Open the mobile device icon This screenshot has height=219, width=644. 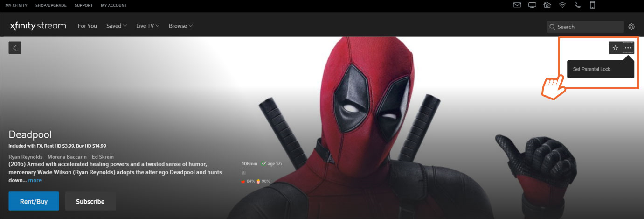click(x=593, y=6)
